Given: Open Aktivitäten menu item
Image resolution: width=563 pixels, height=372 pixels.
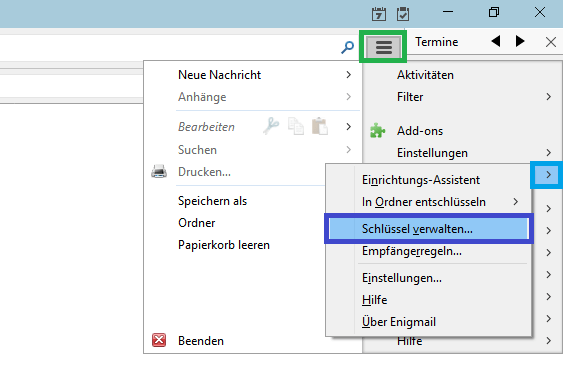Looking at the screenshot, I should click(425, 75).
